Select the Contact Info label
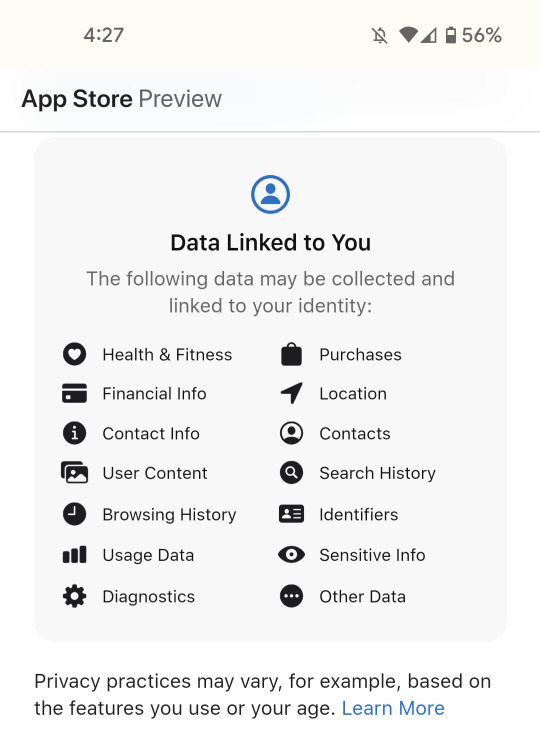Viewport: 540px width, 749px height. coord(151,434)
